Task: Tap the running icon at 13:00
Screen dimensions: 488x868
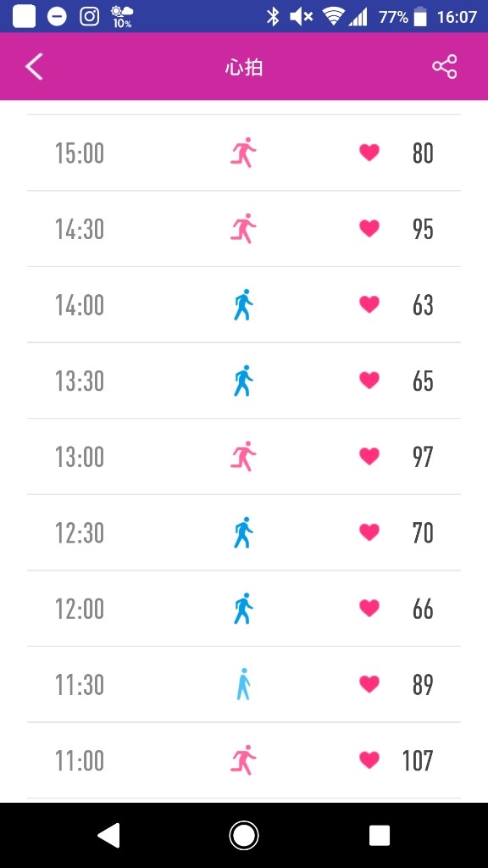Action: (x=243, y=457)
